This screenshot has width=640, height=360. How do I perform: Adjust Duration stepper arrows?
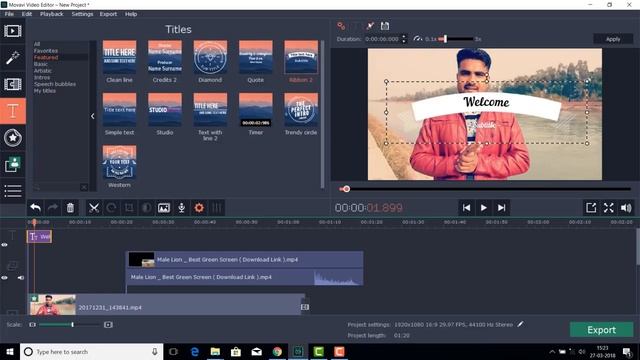tap(404, 39)
